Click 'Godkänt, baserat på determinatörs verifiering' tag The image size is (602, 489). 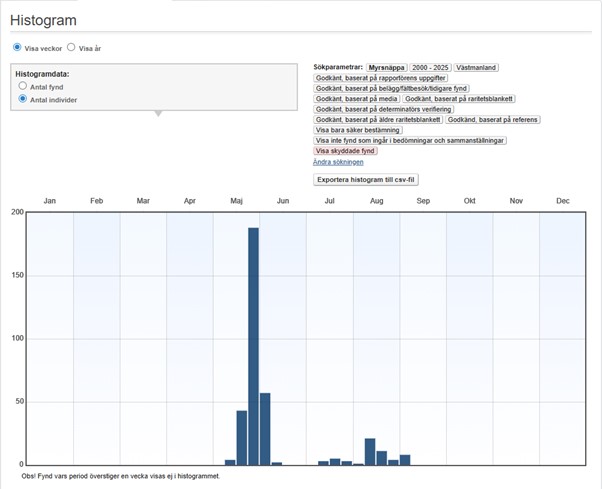[x=383, y=109]
